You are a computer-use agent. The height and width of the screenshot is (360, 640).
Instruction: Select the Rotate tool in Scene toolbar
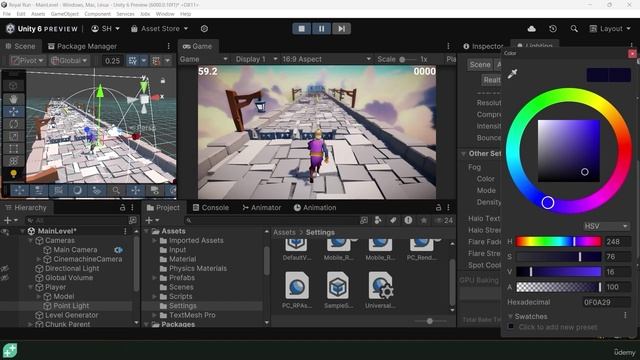[x=13, y=124]
